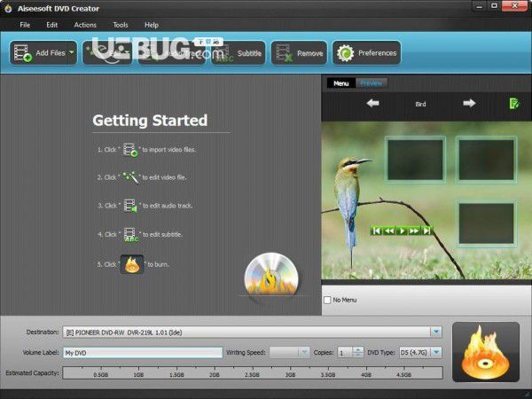Switch to the Menu tab
This screenshot has height=399, width=532.
[341, 83]
